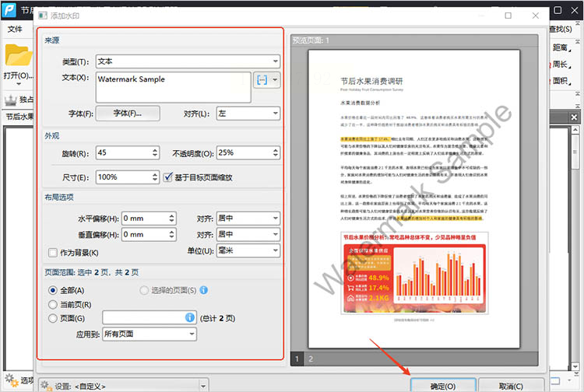This screenshot has width=584, height=392.
Task: Confirm the watermark with 确定(O)
Action: pos(443,386)
